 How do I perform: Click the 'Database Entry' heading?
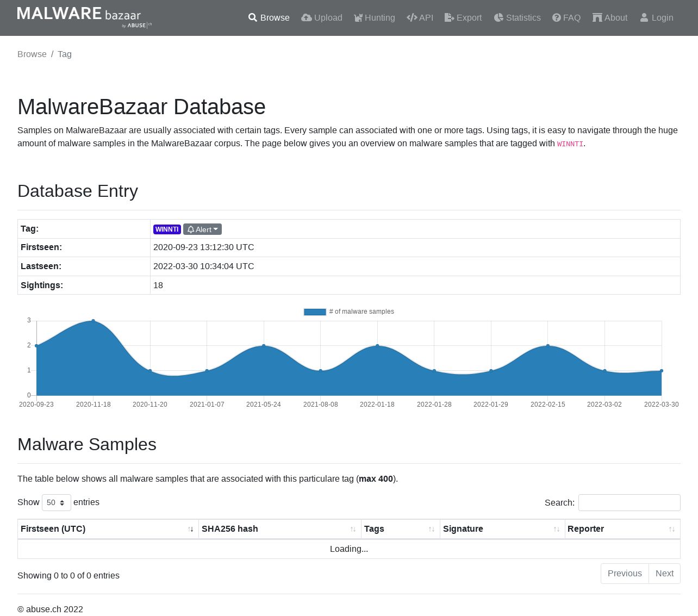(78, 191)
